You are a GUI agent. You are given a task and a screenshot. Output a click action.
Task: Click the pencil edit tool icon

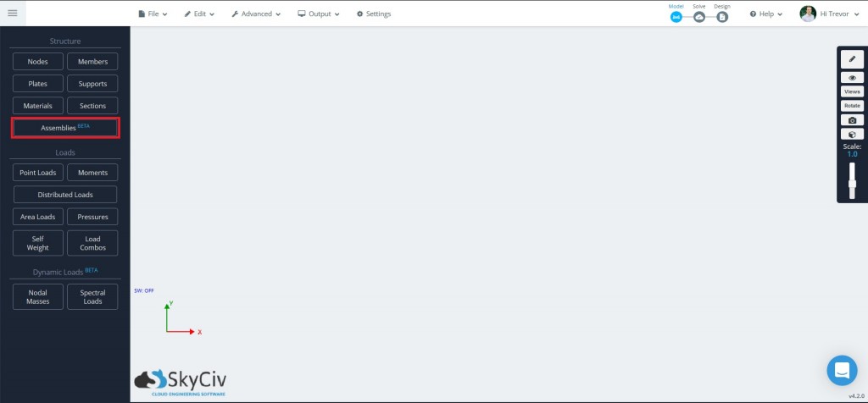[852, 59]
